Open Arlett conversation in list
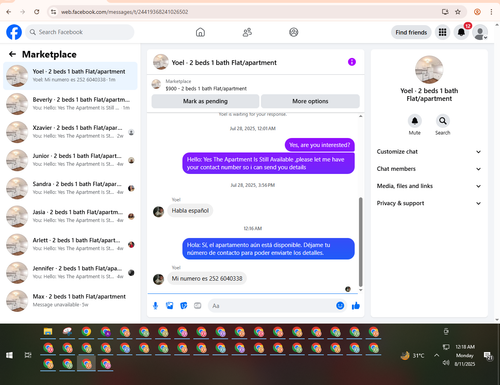 tap(70, 244)
